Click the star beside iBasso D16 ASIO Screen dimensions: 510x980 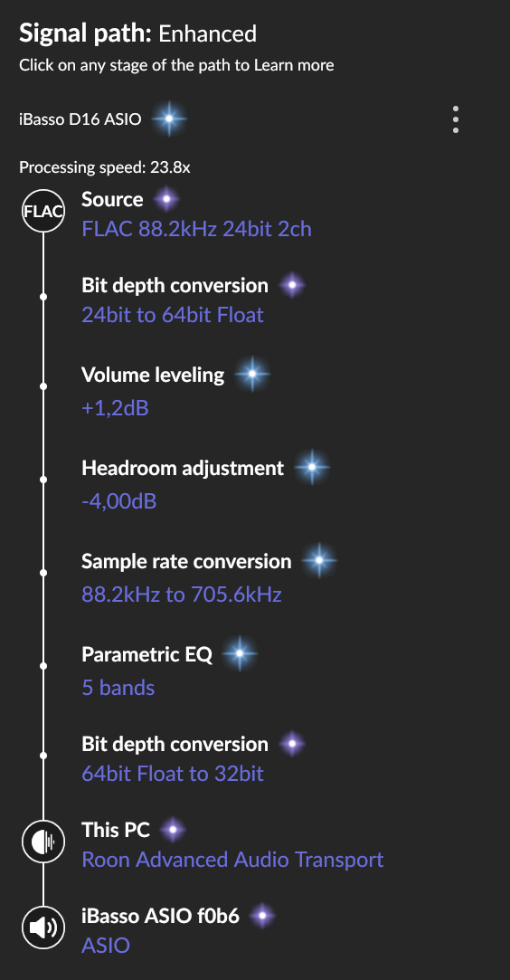coord(168,119)
